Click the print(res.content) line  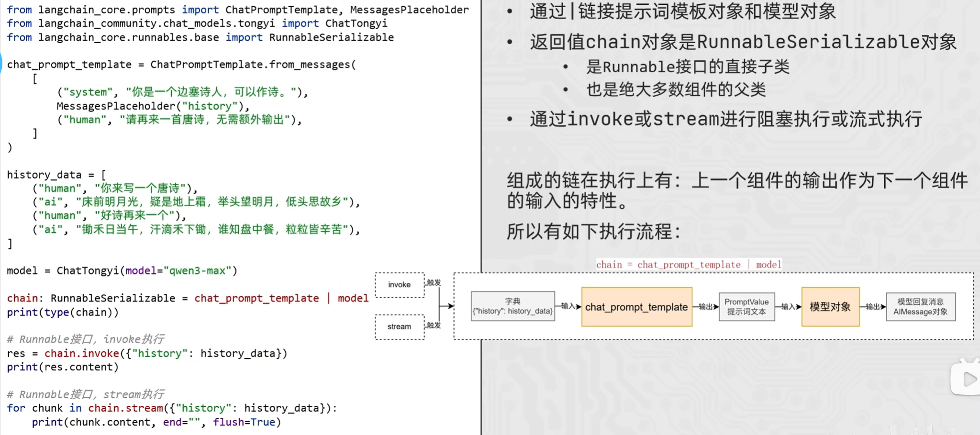point(63,367)
